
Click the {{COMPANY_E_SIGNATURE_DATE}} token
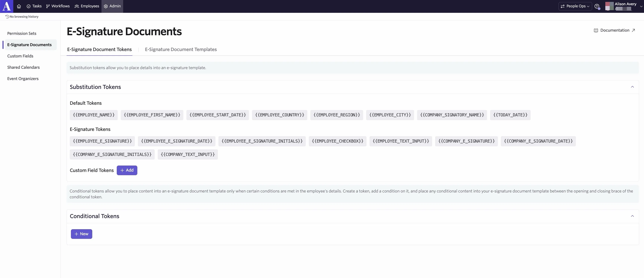tap(538, 141)
